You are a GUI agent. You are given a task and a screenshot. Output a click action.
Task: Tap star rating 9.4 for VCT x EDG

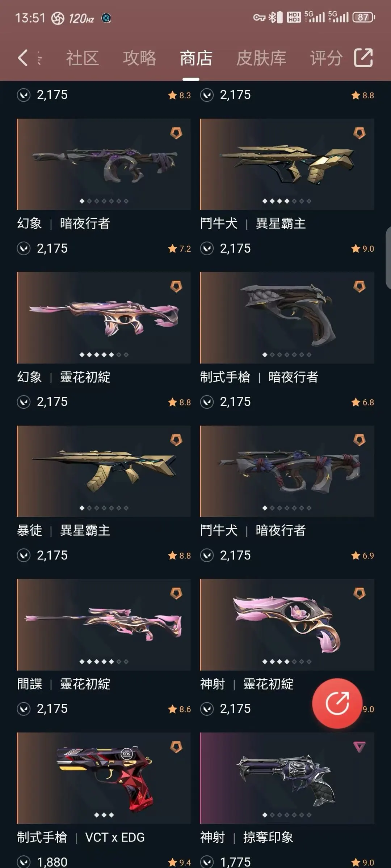click(179, 862)
